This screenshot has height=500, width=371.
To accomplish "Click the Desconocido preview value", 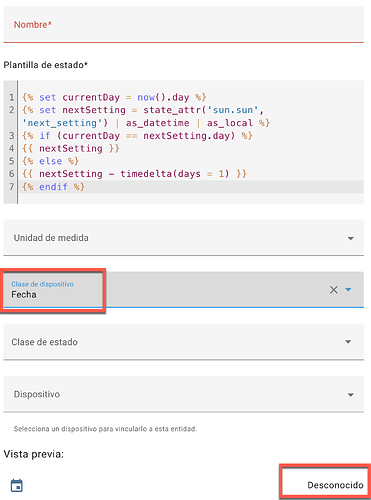I will pos(335,485).
